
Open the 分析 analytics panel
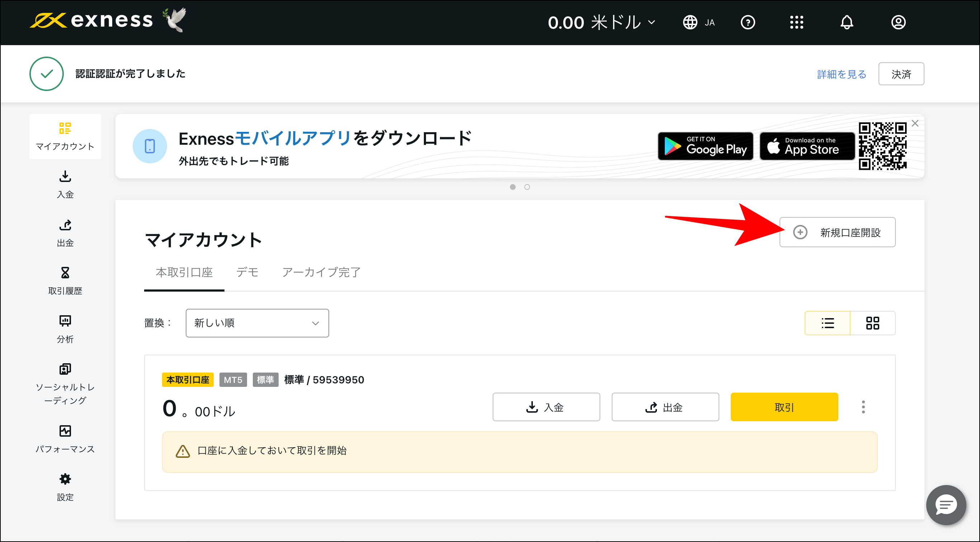(65, 328)
